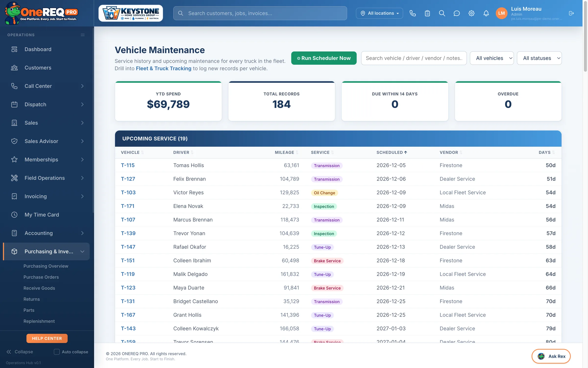The image size is (588, 368).
Task: Focus the global customers, jobs, invoices search
Action: pos(260,13)
